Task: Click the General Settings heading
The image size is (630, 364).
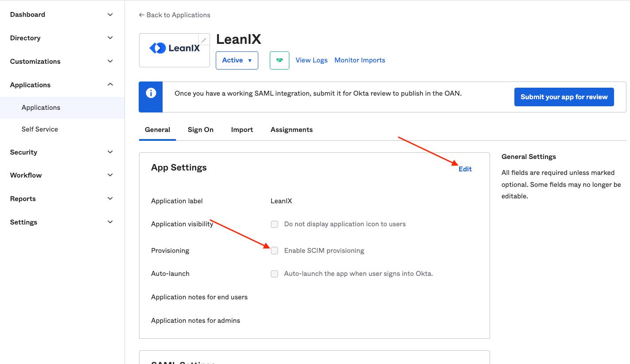Action: 529,157
